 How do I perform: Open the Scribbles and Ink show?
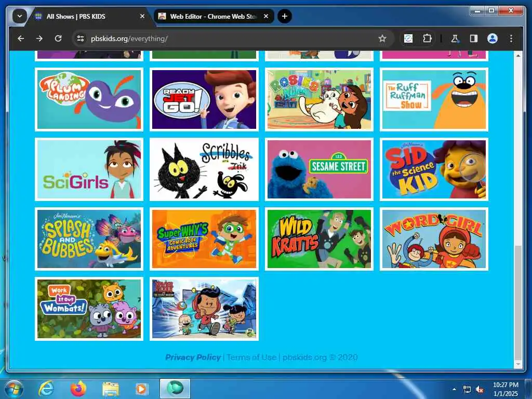point(204,169)
